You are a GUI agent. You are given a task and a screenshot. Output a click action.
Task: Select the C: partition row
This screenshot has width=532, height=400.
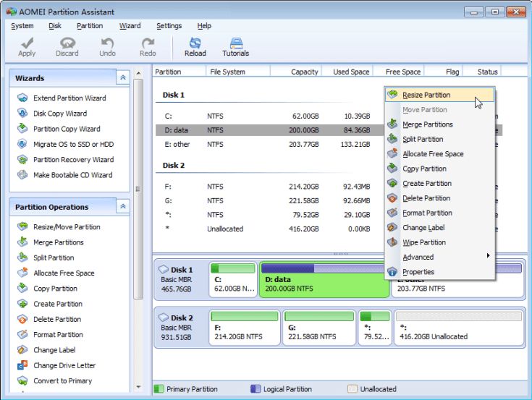tap(270, 116)
